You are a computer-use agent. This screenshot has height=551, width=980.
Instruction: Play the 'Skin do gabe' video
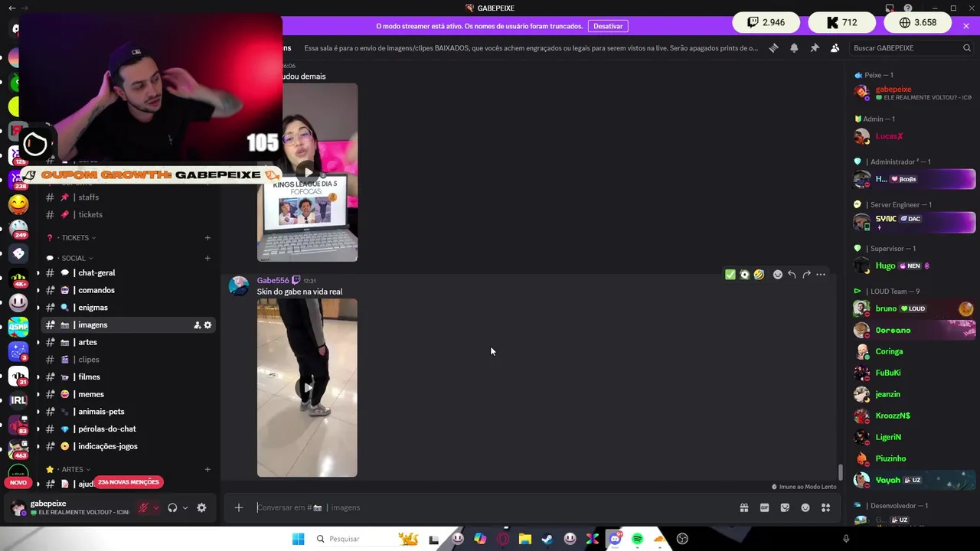307,387
